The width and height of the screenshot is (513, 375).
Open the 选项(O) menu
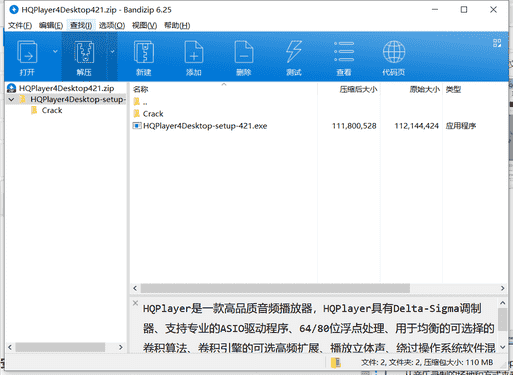(112, 26)
